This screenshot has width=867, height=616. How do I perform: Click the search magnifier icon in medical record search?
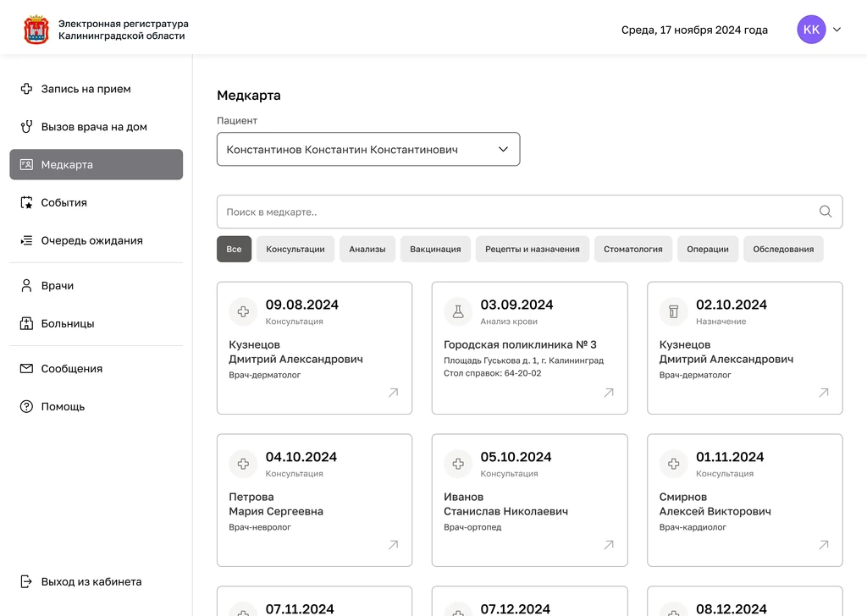pyautogui.click(x=825, y=212)
